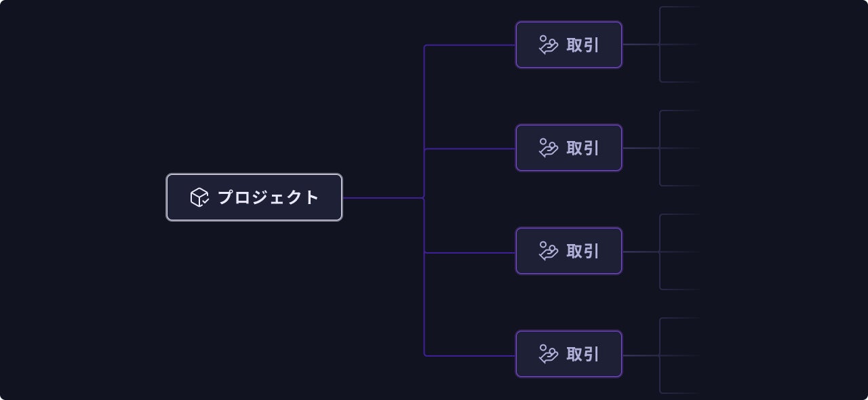The image size is (868, 400).
Task: Click the icon in the third 取引 node from top
Action: coord(548,251)
